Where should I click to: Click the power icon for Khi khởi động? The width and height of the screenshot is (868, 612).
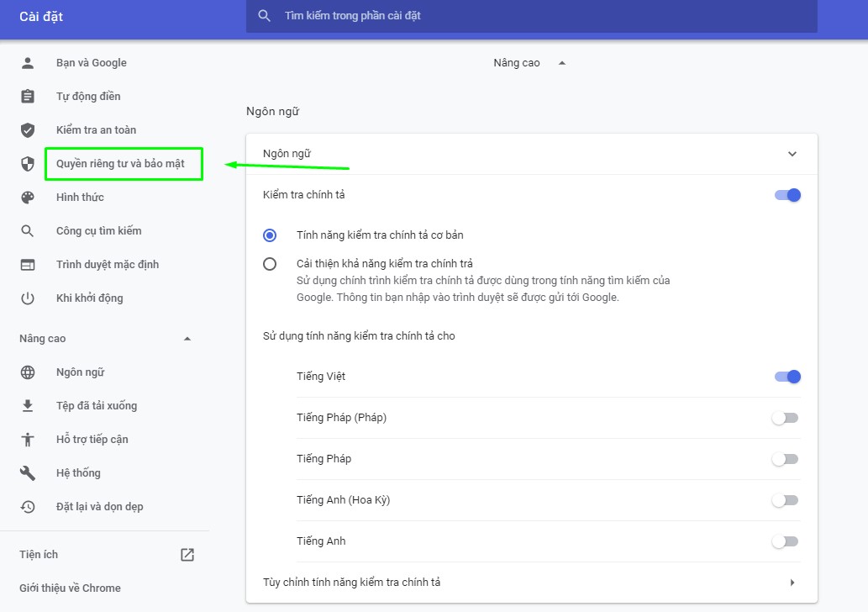[x=28, y=298]
